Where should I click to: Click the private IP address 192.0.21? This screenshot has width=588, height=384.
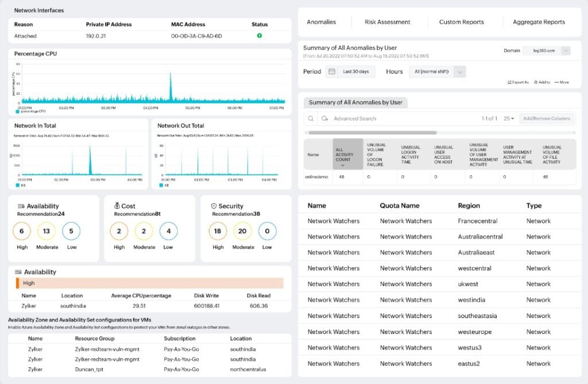pyautogui.click(x=96, y=36)
